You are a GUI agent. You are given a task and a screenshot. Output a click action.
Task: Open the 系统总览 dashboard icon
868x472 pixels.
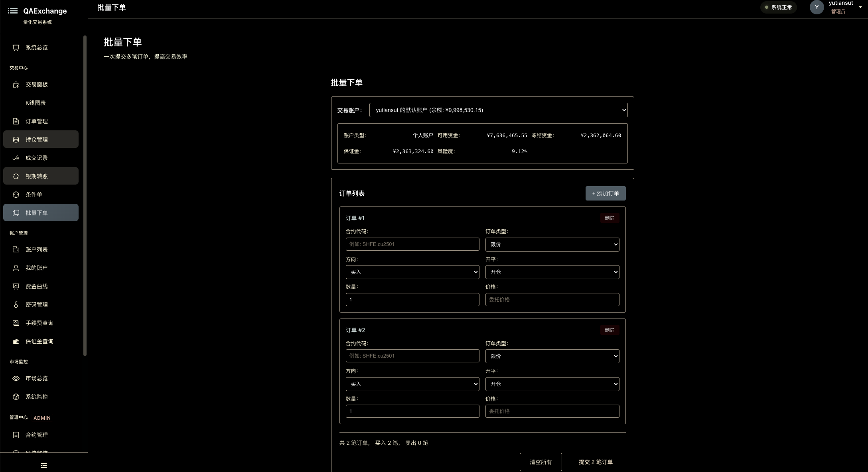pos(16,47)
